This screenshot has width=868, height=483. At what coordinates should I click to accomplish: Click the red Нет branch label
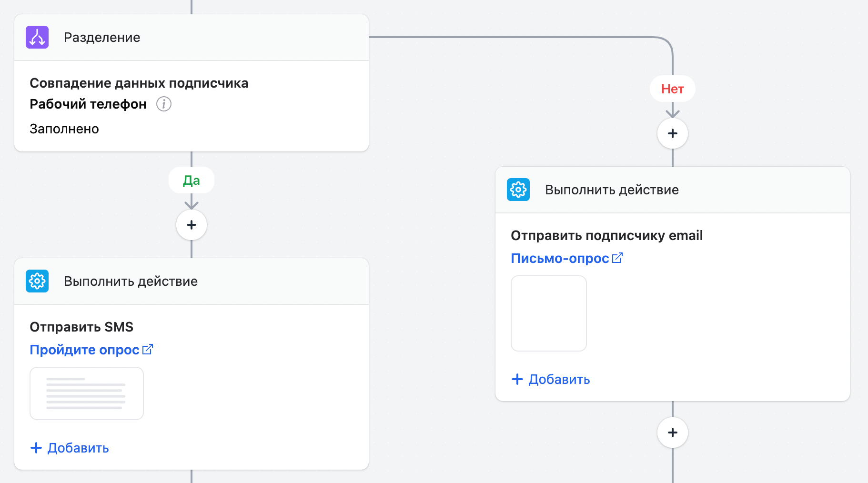tap(672, 89)
